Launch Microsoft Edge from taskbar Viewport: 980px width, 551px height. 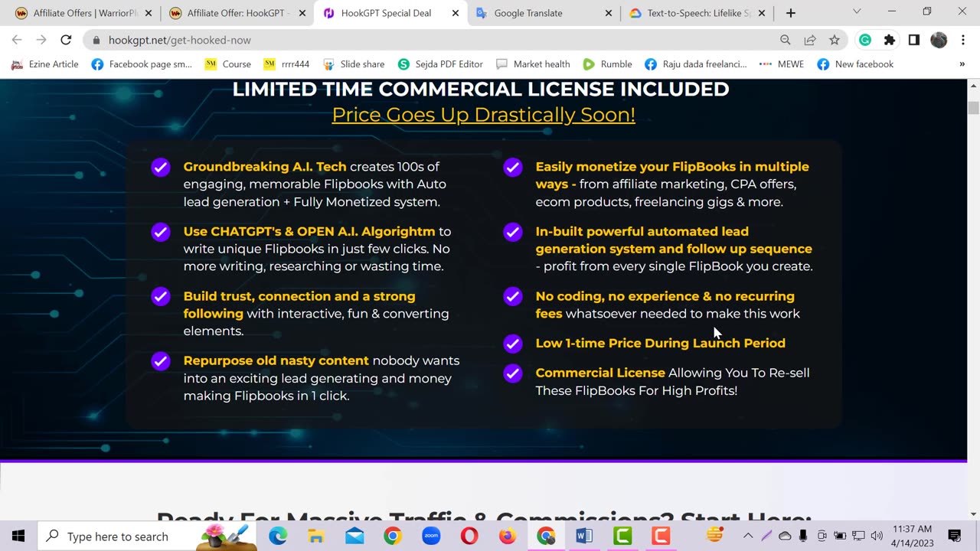pyautogui.click(x=278, y=536)
